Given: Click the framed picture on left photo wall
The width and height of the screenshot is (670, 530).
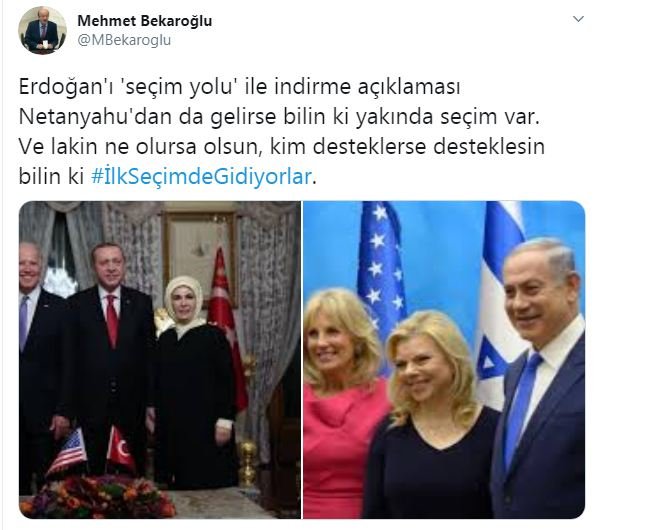Looking at the screenshot, I should coord(199,253).
